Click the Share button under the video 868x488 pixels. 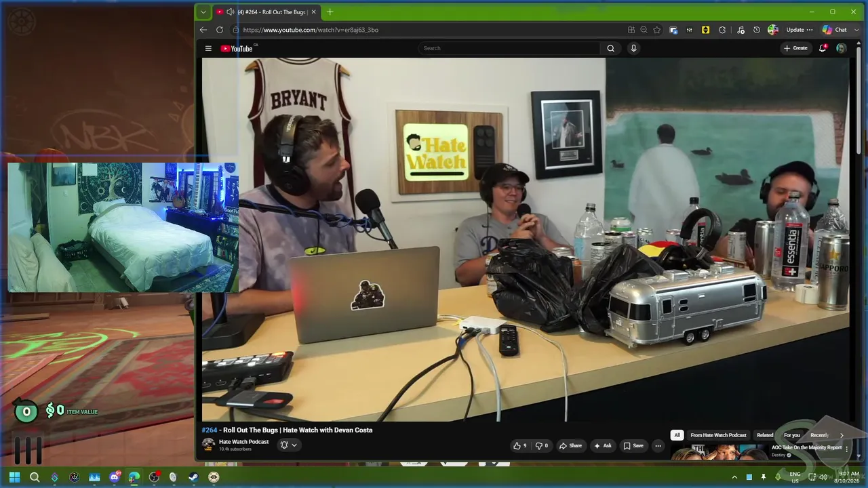(570, 446)
